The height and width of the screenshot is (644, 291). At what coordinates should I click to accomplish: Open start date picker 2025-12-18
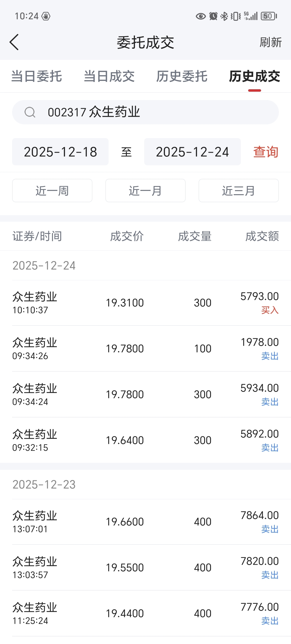(60, 152)
